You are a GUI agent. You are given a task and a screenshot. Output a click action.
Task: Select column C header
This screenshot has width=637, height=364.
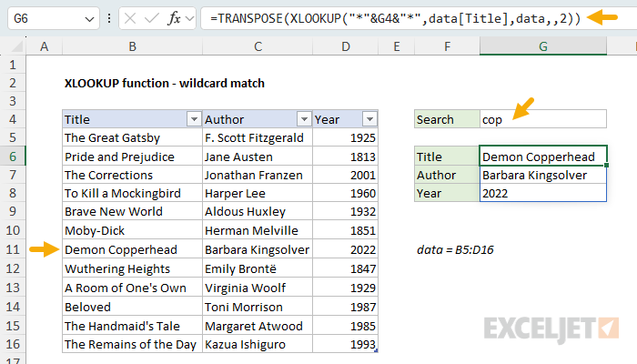click(258, 46)
